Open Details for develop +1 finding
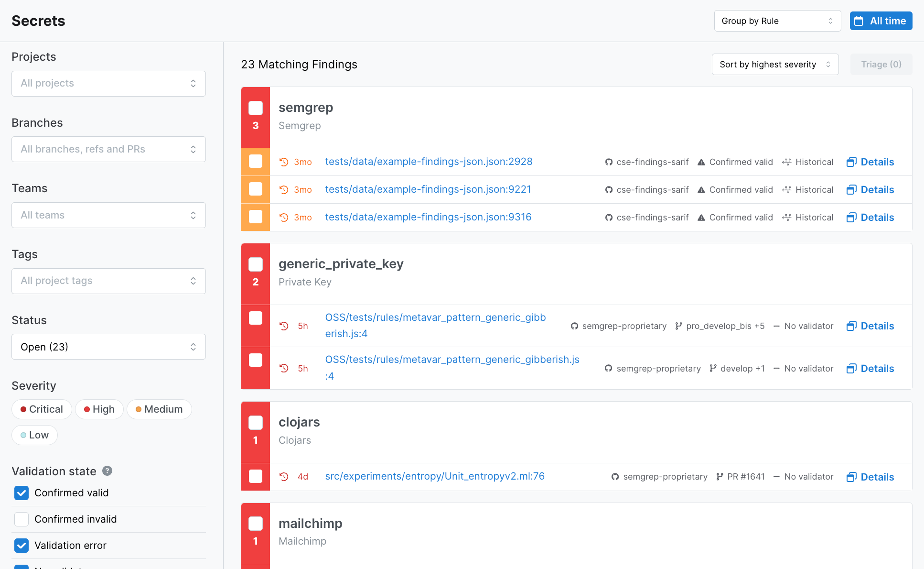 click(870, 369)
